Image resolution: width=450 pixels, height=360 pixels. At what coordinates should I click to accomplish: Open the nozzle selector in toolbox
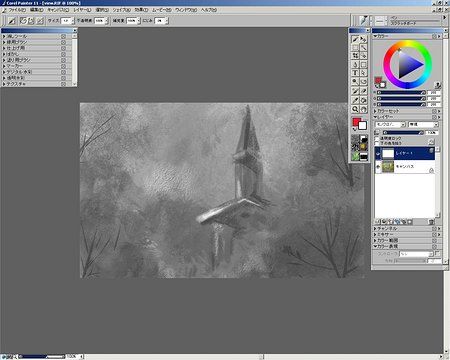tap(364, 156)
